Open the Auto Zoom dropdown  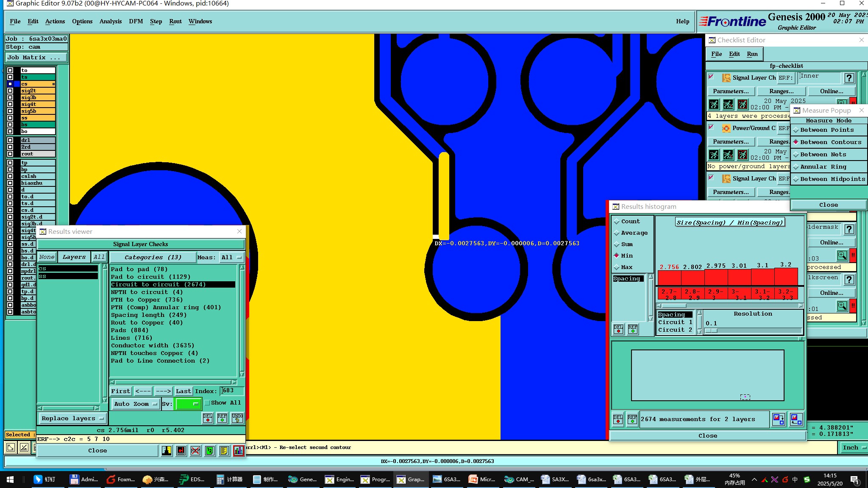coord(135,404)
